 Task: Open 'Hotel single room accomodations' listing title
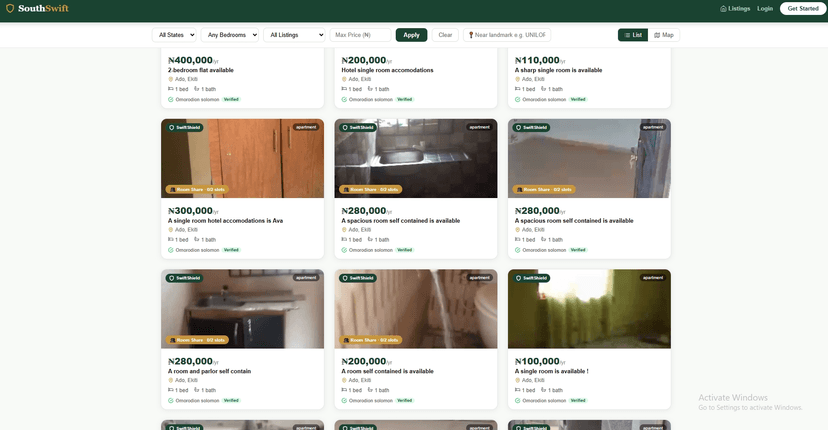[387, 70]
